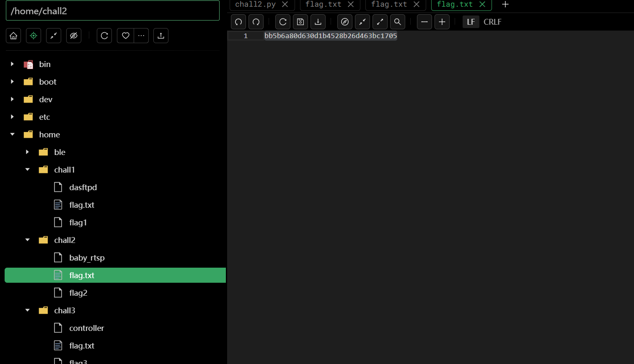Image resolution: width=634 pixels, height=364 pixels.
Task: Decrease editor font size with minus button
Action: coord(424,22)
